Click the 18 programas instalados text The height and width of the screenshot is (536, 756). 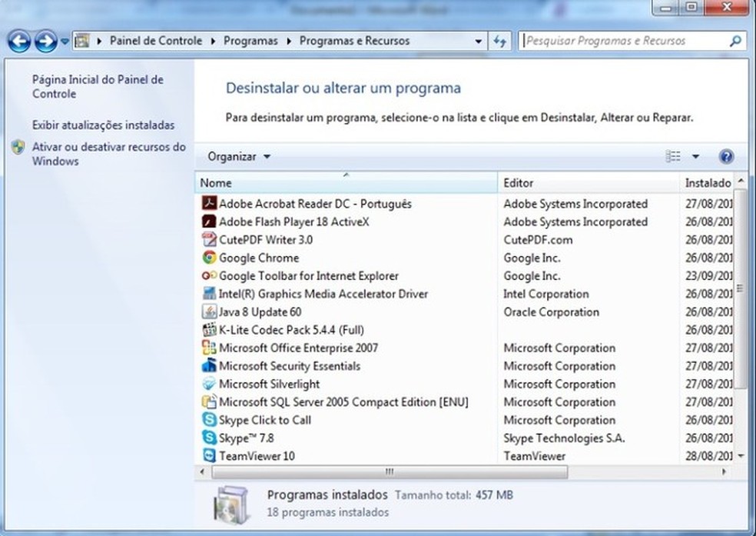point(328,512)
